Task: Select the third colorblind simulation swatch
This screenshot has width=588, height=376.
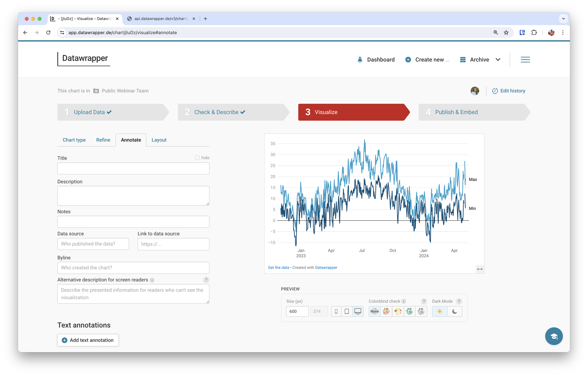Action: click(x=398, y=312)
